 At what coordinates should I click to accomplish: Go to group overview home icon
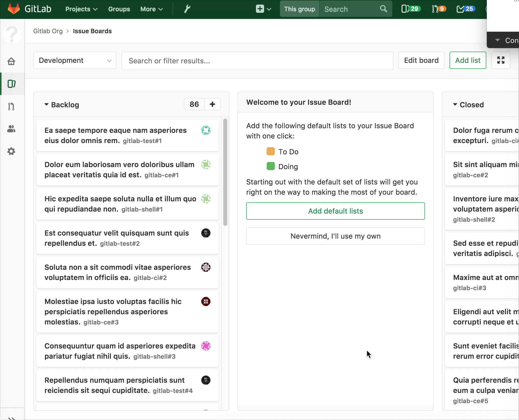point(11,61)
